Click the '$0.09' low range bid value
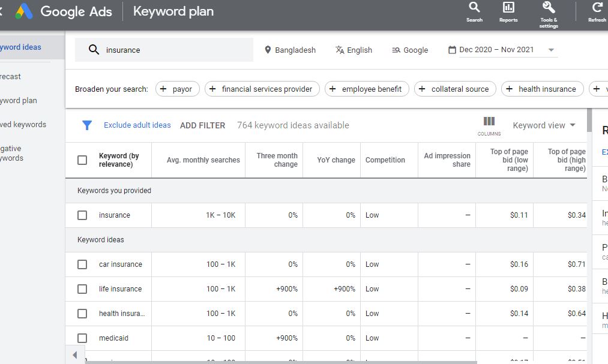 (x=519, y=289)
